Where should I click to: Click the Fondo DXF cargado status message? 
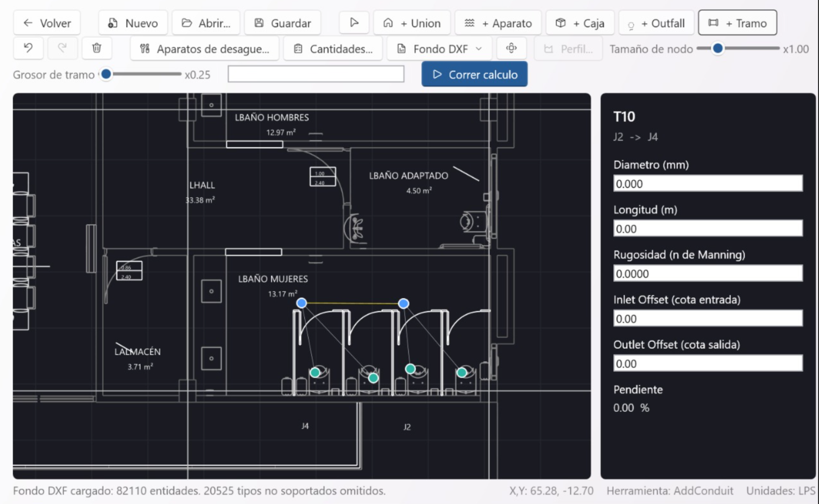[199, 491]
